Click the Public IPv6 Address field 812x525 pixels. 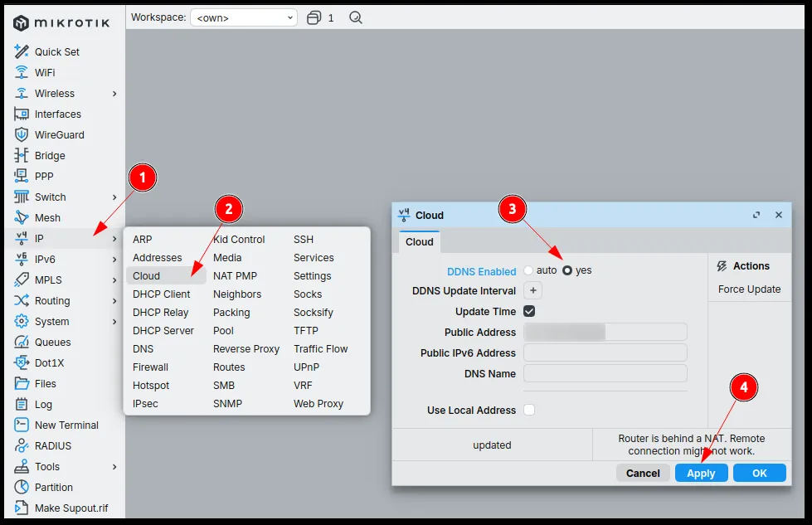(605, 352)
